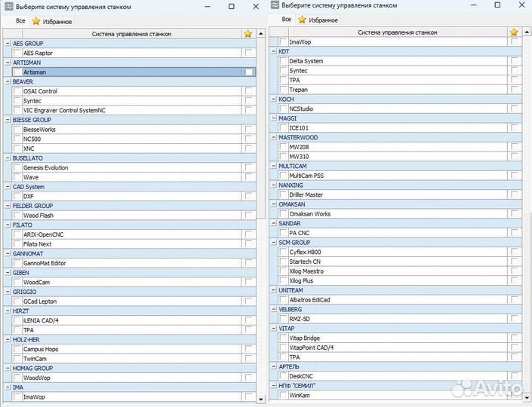This screenshot has height=407, width=532.
Task: Click the Система управления станком header in left window
Action: coord(131,34)
